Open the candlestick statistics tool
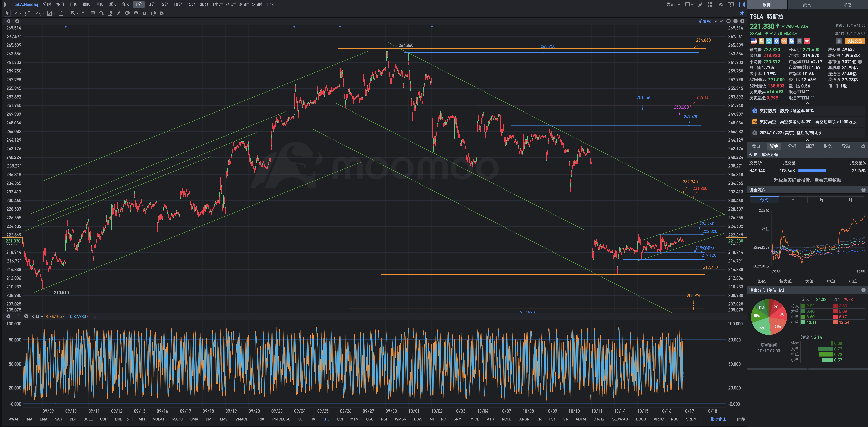This screenshot has height=427, width=868. (x=110, y=13)
